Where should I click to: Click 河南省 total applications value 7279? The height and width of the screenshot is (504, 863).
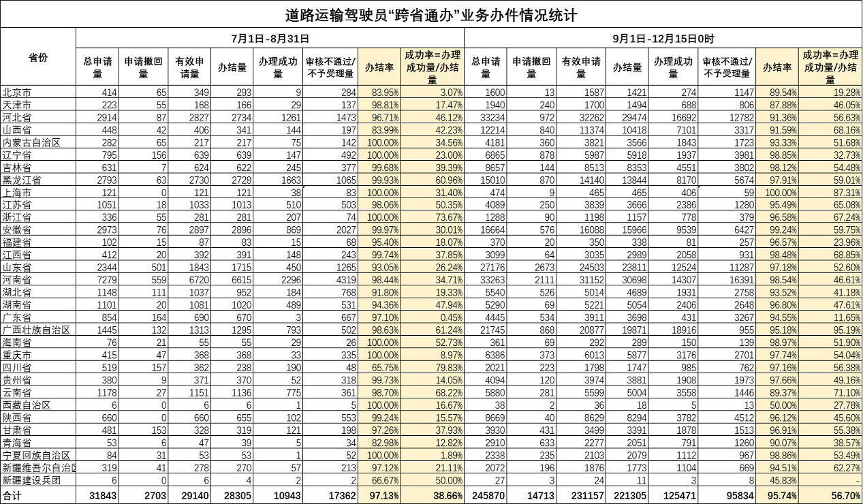[x=97, y=280]
